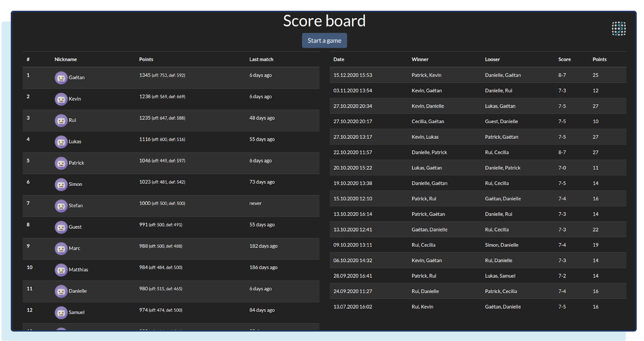Click Simon's robot avatar icon
The width and height of the screenshot is (644, 341).
[61, 185]
